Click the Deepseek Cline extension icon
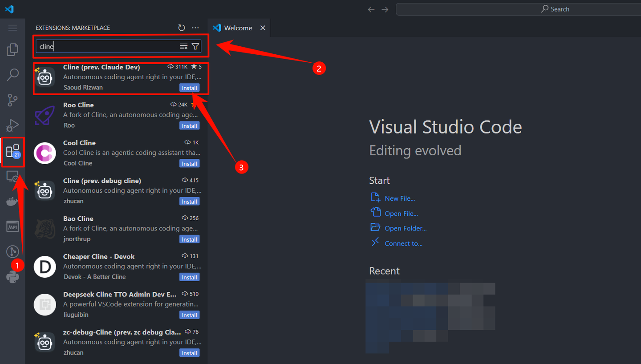The width and height of the screenshot is (641, 364). click(45, 304)
